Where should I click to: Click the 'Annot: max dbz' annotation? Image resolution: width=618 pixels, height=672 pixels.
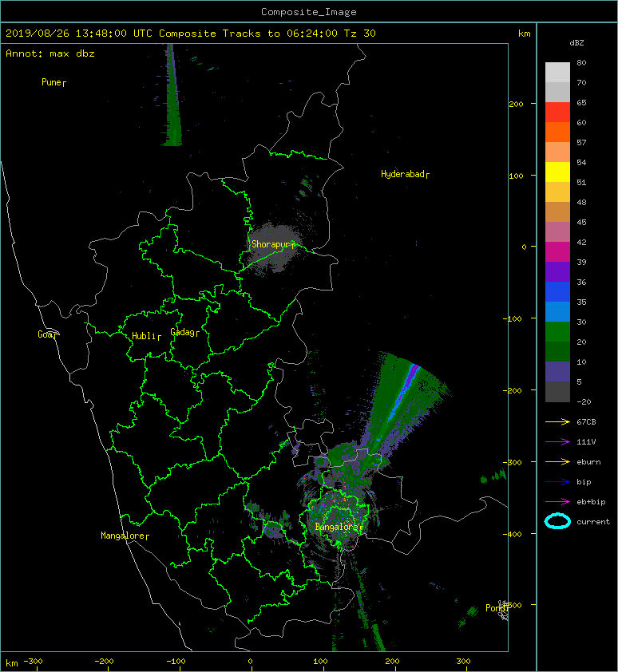[50, 53]
